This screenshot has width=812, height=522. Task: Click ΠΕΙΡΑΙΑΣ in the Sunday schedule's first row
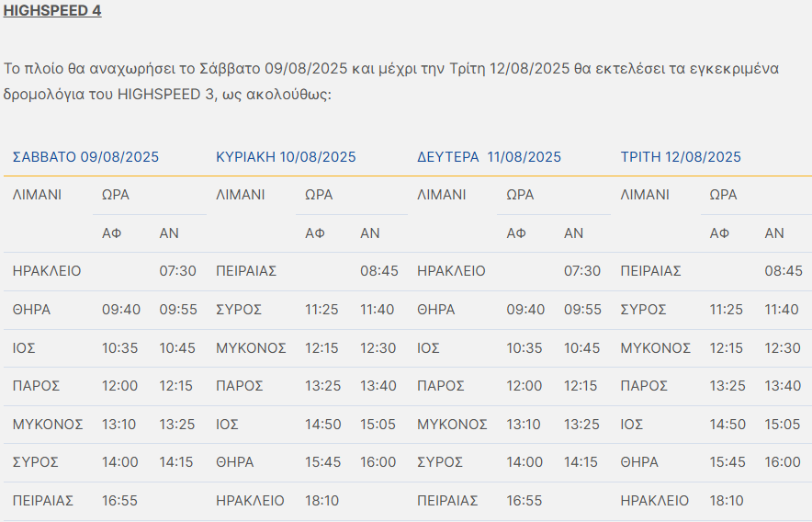pos(246,271)
